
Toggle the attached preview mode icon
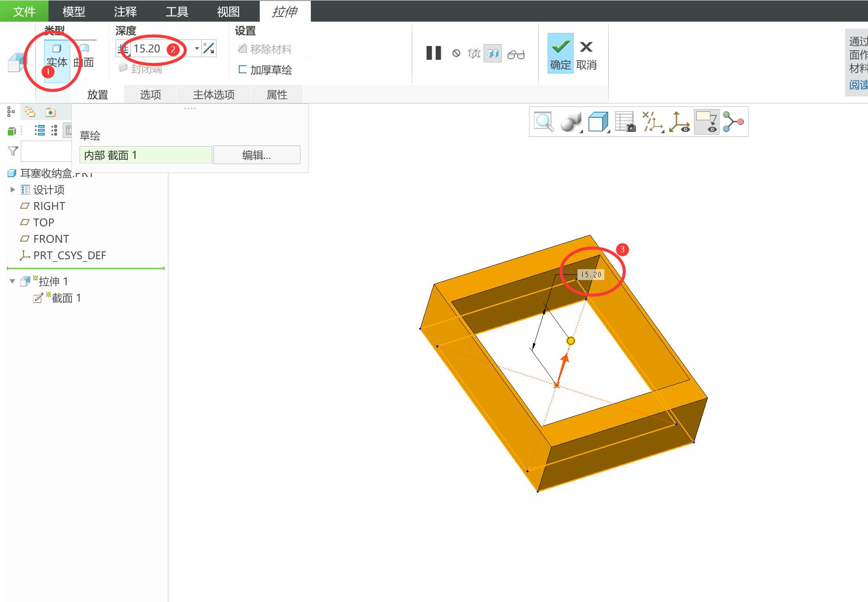click(x=493, y=54)
